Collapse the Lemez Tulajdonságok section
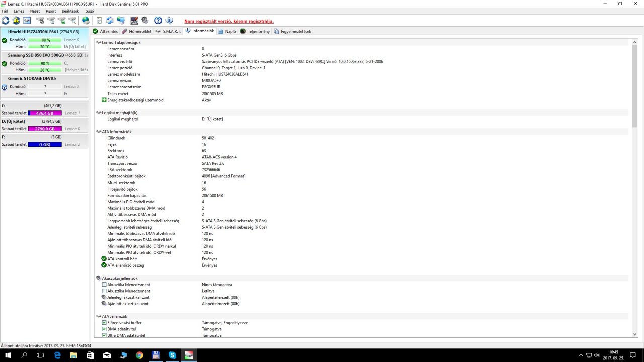 click(98, 43)
